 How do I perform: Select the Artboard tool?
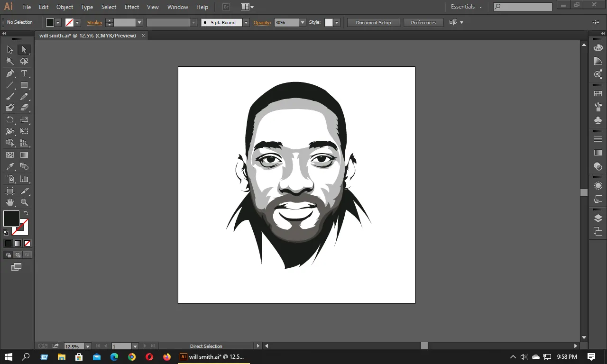click(x=10, y=191)
